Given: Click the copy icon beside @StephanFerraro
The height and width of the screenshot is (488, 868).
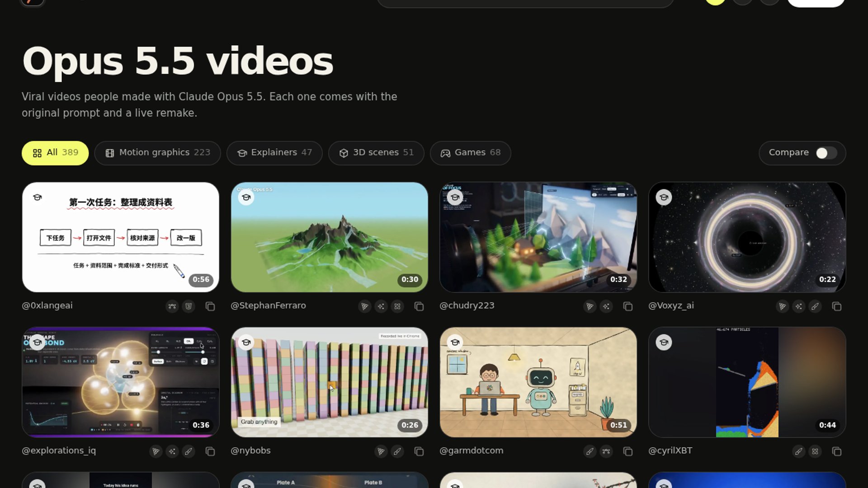Looking at the screenshot, I should [x=419, y=306].
